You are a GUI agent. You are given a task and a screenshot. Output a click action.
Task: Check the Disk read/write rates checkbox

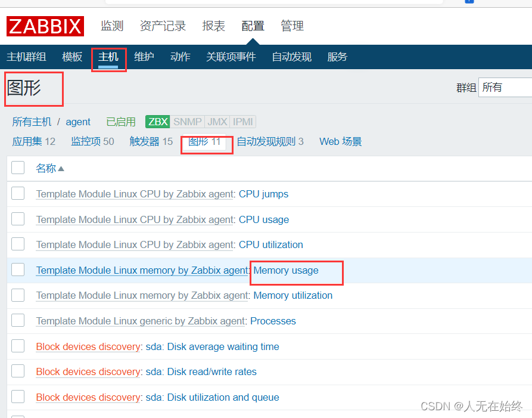click(18, 371)
